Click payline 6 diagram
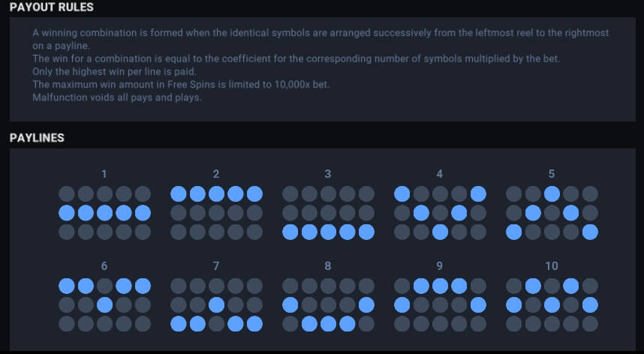This screenshot has width=644, height=354. (x=104, y=304)
